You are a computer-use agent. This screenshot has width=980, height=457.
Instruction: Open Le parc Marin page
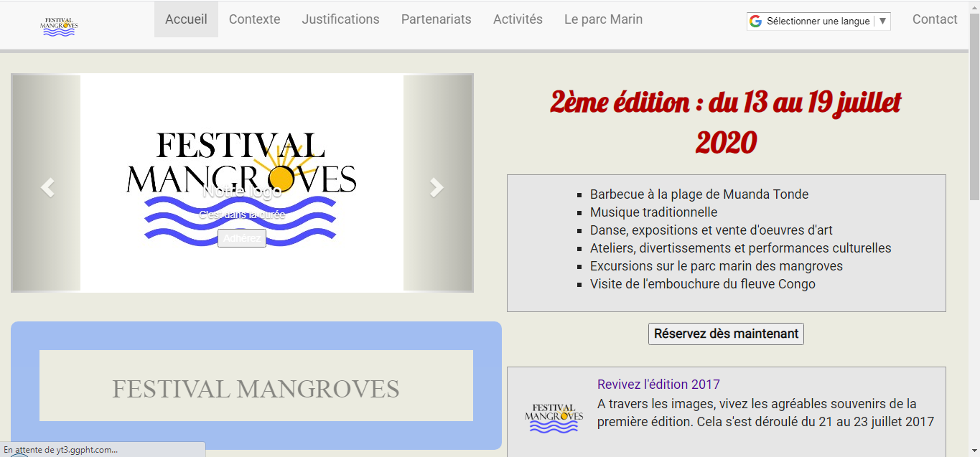click(x=603, y=19)
